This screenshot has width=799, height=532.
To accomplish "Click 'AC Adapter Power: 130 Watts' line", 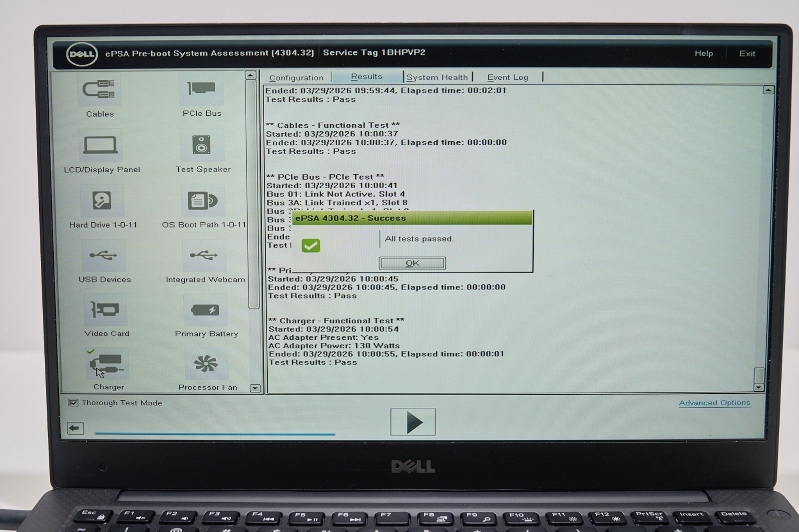I will pyautogui.click(x=334, y=345).
